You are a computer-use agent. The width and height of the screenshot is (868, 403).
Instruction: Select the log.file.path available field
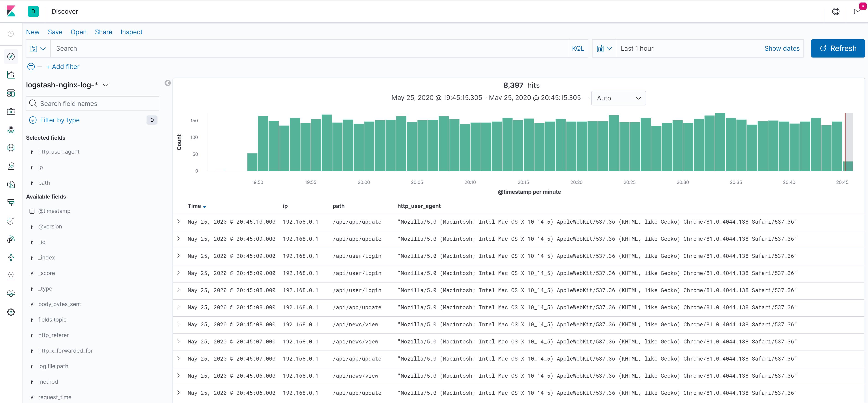coord(53,366)
